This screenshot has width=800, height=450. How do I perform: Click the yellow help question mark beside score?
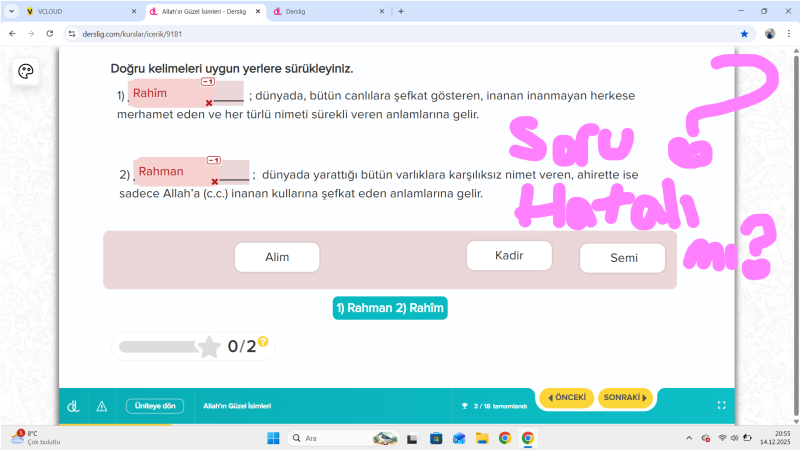[x=263, y=341]
